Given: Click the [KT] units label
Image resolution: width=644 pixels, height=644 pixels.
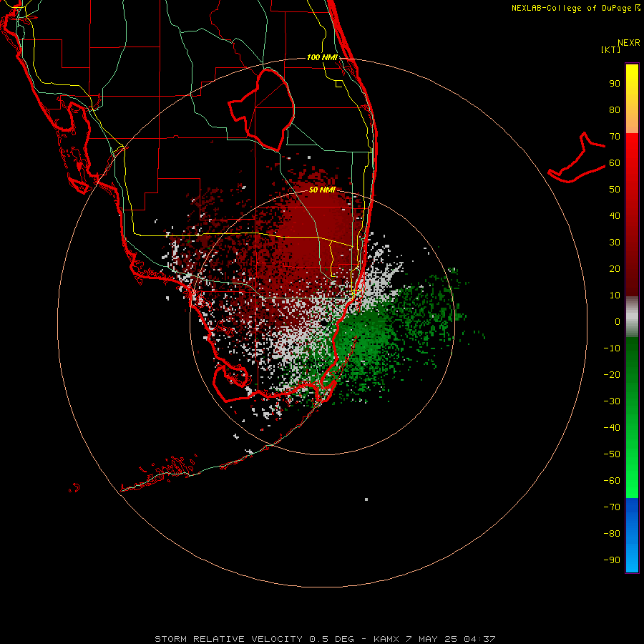Looking at the screenshot, I should pos(611,49).
